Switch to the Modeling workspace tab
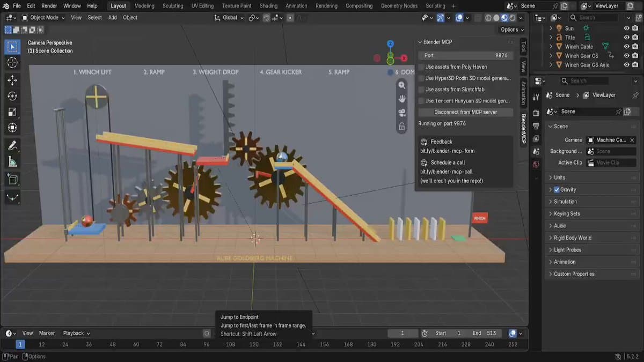Image resolution: width=644 pixels, height=362 pixels. 144,6
